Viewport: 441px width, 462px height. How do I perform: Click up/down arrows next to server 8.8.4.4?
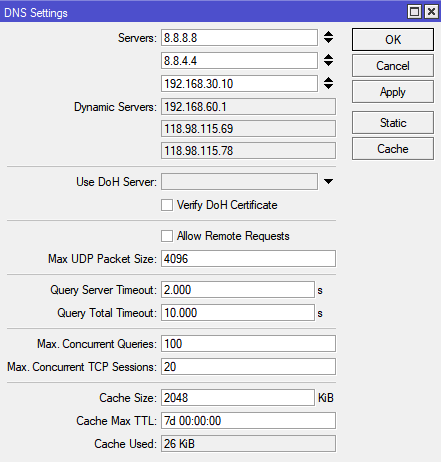pyautogui.click(x=328, y=60)
